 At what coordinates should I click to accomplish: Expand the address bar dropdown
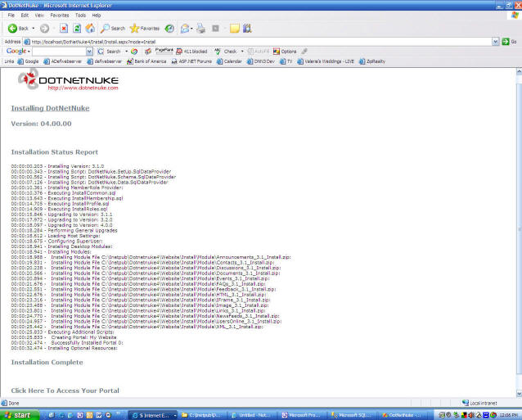[x=495, y=41]
